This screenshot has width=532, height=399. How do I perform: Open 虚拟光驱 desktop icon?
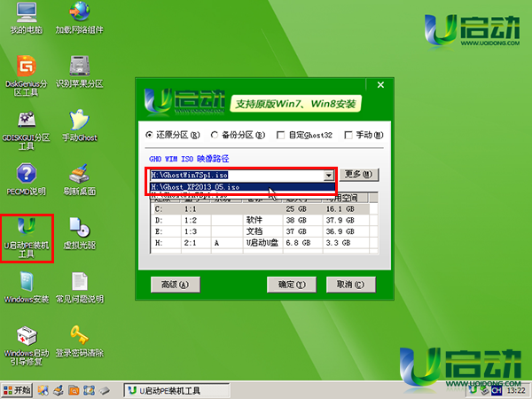[x=80, y=233]
